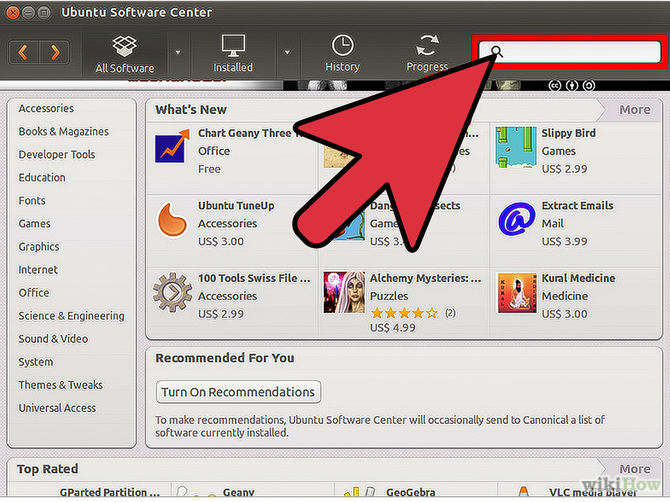
Task: Expand the All Software dropdown arrow
Action: point(178,52)
